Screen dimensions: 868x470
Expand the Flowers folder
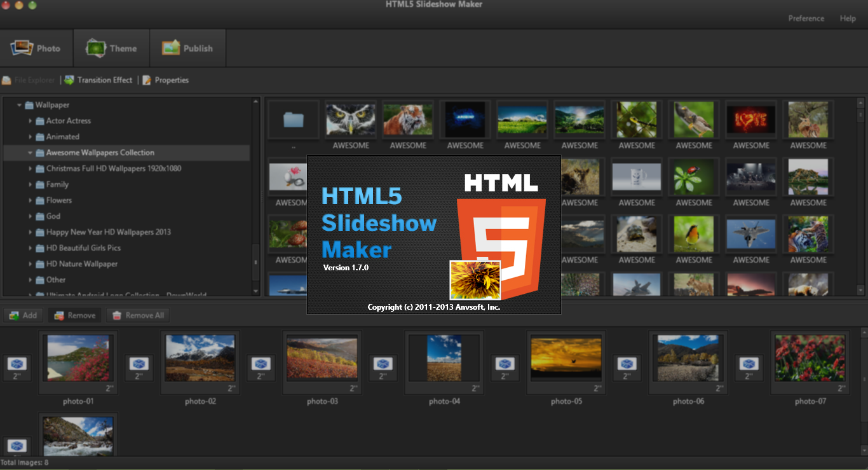(x=31, y=200)
